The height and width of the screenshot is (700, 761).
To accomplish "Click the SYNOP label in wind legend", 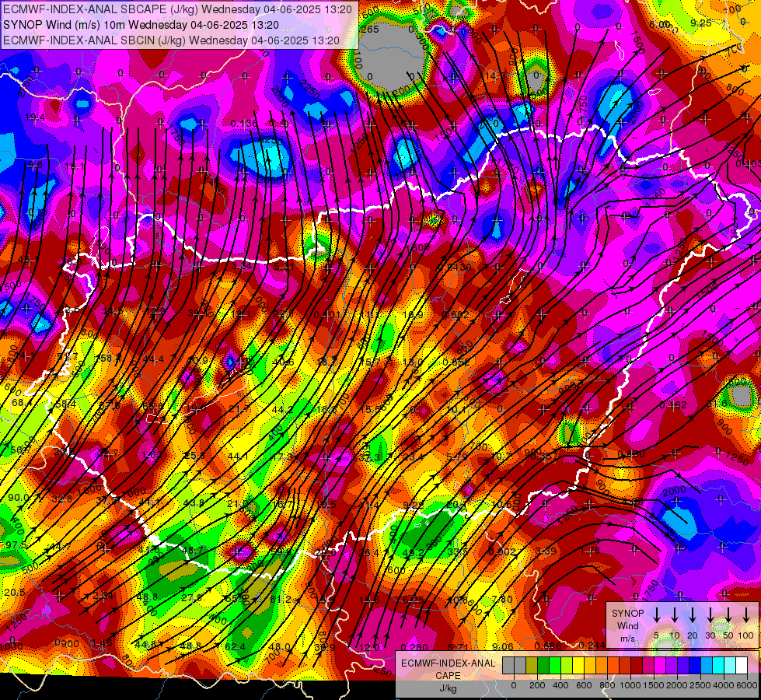I will 627,613.
